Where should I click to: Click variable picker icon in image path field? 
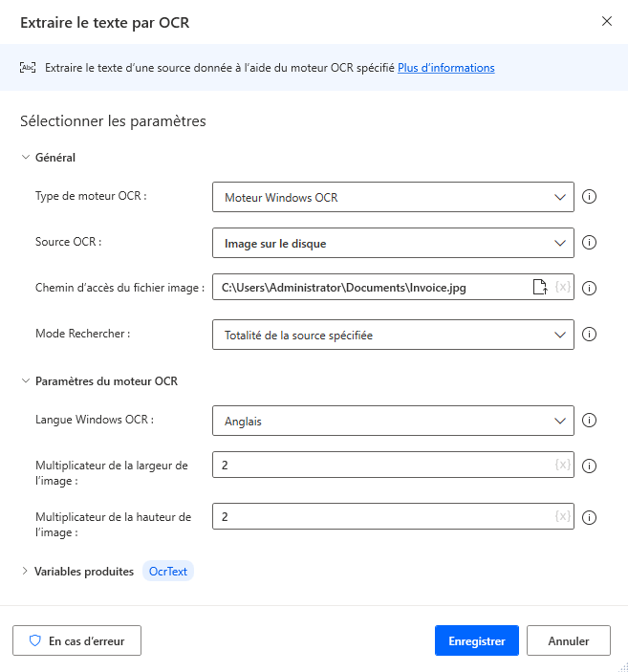pos(562,287)
